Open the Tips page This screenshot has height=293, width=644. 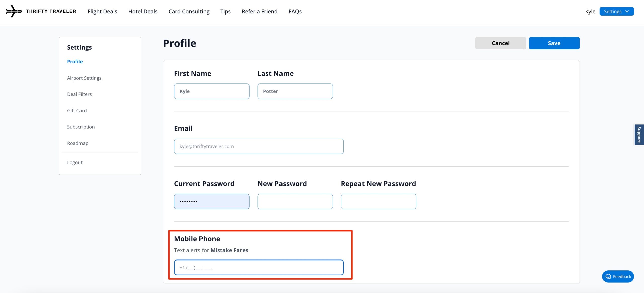pyautogui.click(x=225, y=11)
